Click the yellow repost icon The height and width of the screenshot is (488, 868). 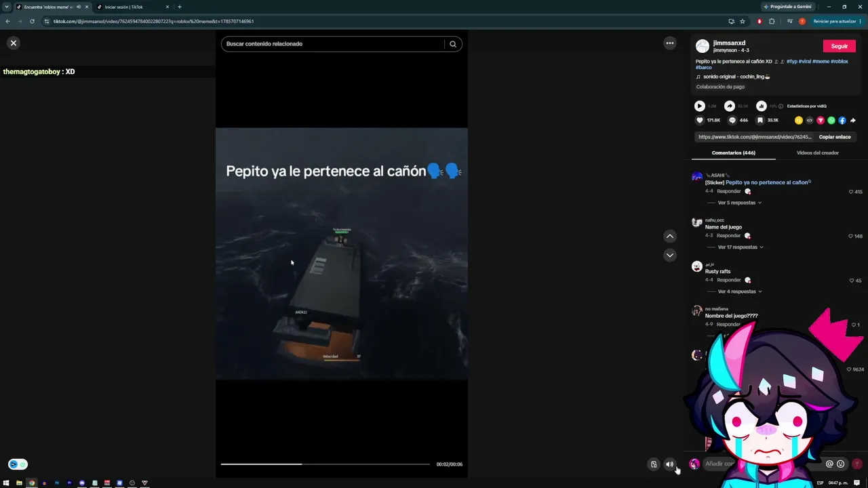point(799,121)
